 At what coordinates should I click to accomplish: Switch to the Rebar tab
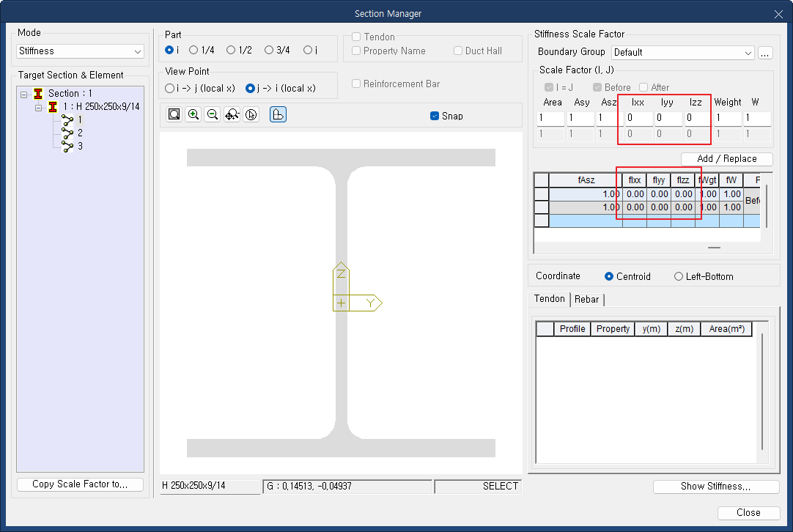click(586, 300)
